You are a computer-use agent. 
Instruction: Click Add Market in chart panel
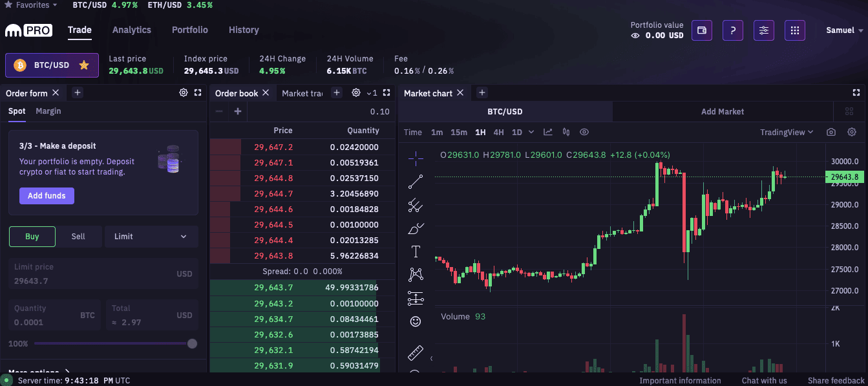(x=723, y=111)
